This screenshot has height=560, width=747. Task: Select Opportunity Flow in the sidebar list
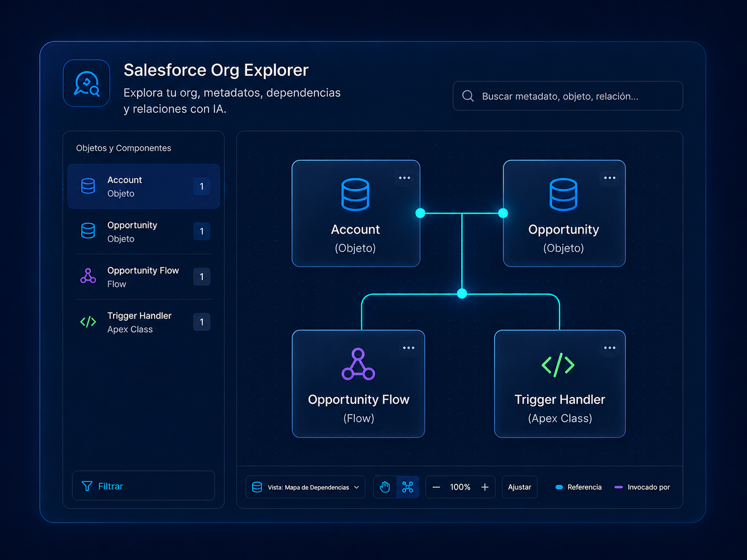click(143, 277)
